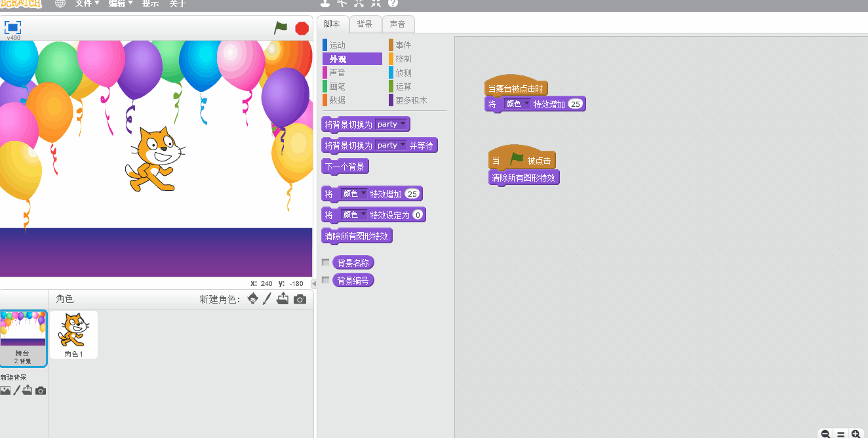
Task: Click the 当绿旗被点击 hat block
Action: click(x=522, y=159)
